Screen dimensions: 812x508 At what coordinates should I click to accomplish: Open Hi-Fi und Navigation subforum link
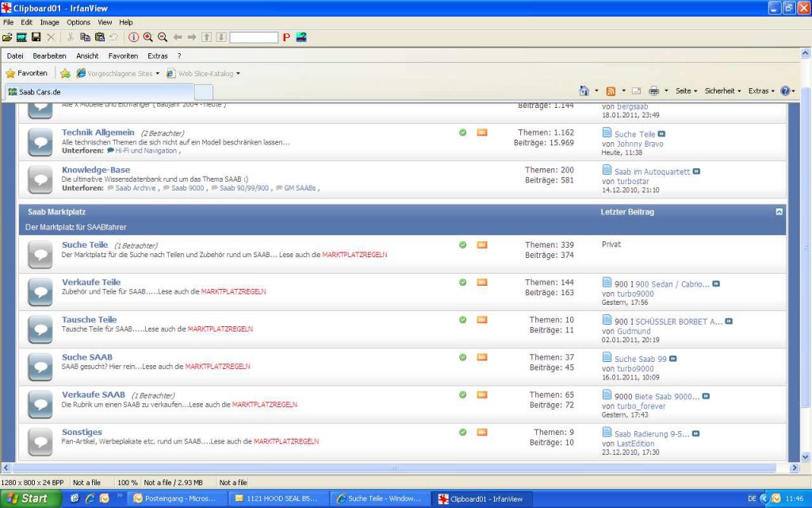pyautogui.click(x=146, y=151)
